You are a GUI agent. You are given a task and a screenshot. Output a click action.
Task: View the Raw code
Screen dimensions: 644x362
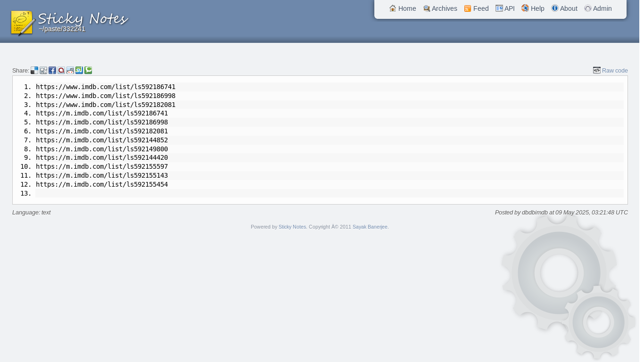pyautogui.click(x=611, y=71)
